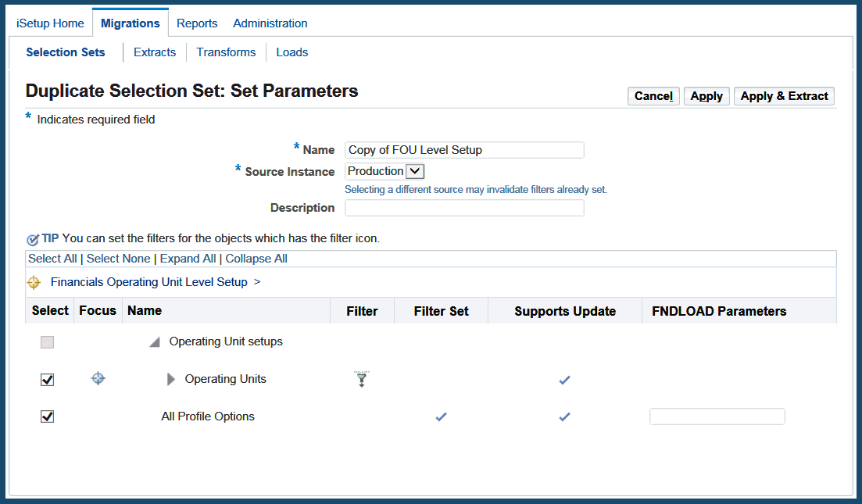Screen dimensions: 862x504
Task: Click the Financials Operating Unit breadcrumb icon
Action: click(34, 283)
